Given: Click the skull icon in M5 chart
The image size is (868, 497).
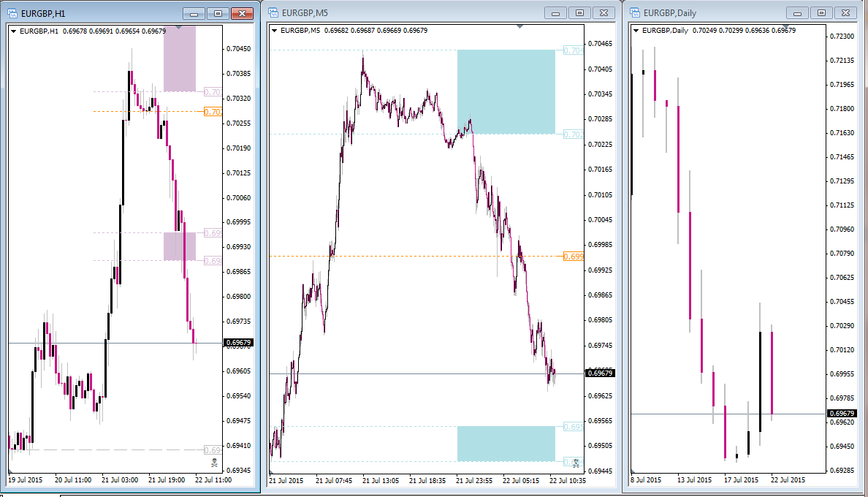Looking at the screenshot, I should pos(576,463).
